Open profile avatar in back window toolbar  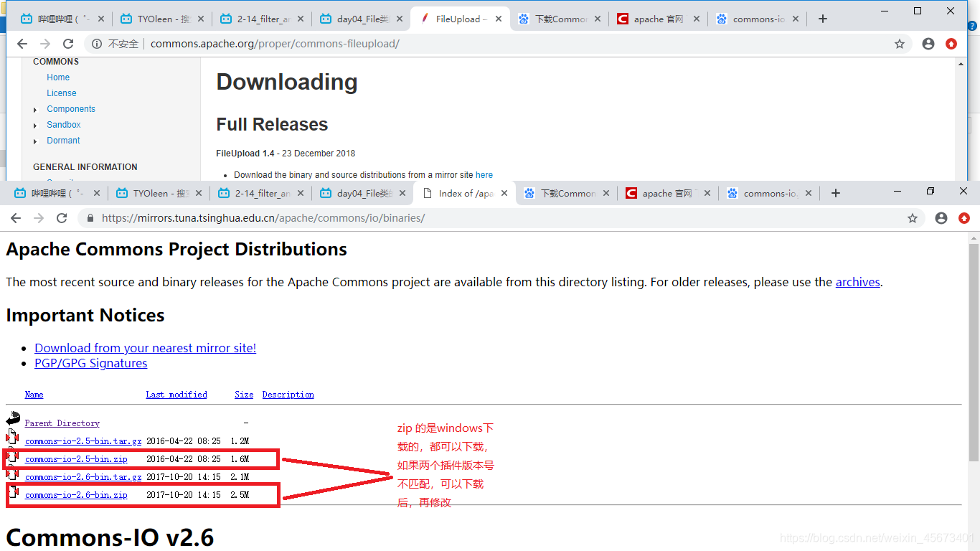(x=928, y=44)
